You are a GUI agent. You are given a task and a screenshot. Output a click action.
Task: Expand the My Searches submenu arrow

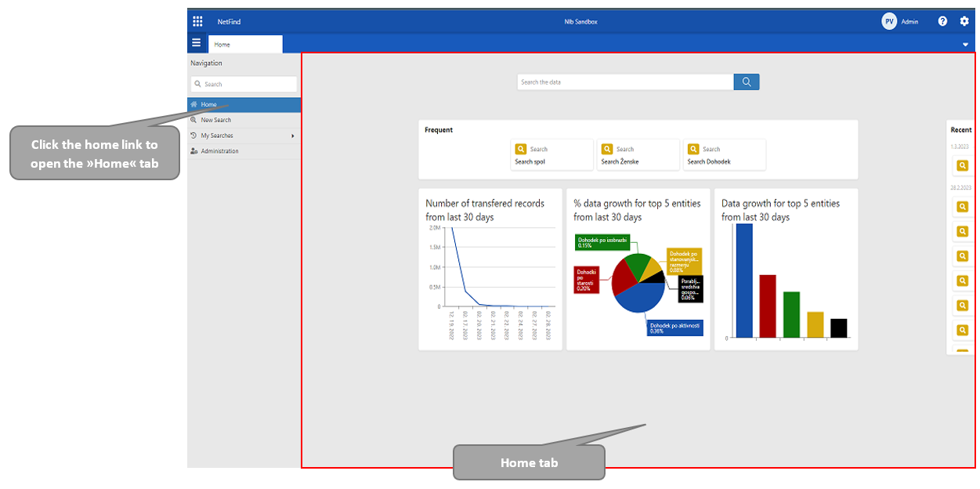click(x=293, y=136)
